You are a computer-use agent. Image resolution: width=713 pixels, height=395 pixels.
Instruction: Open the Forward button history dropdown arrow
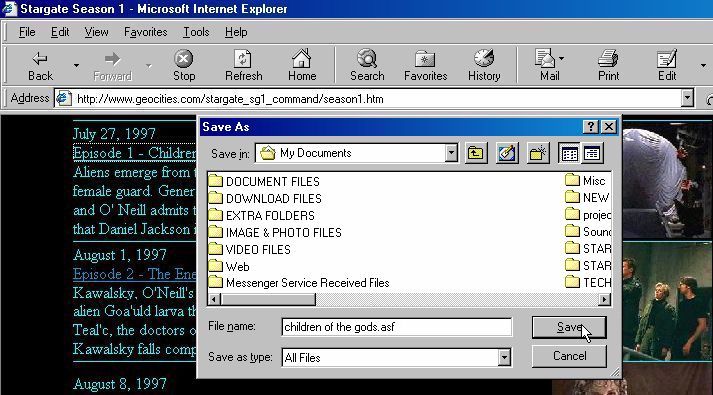pos(149,66)
